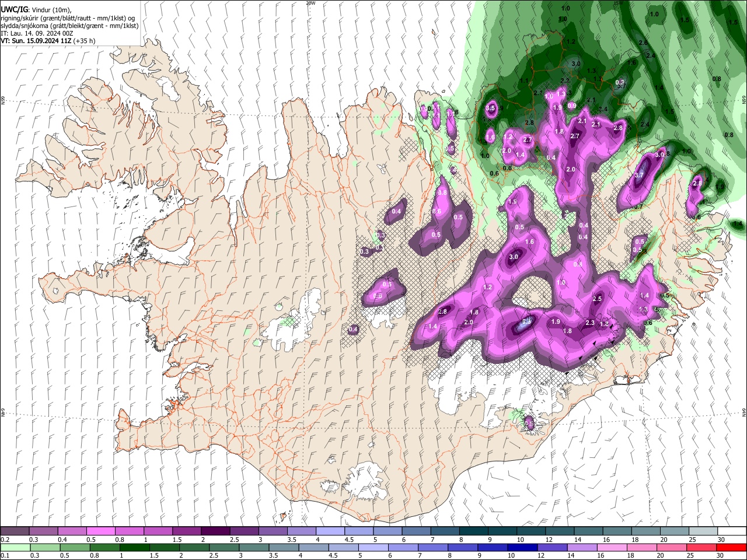Pick the rain scale swatch between 20 and 25

672,547
